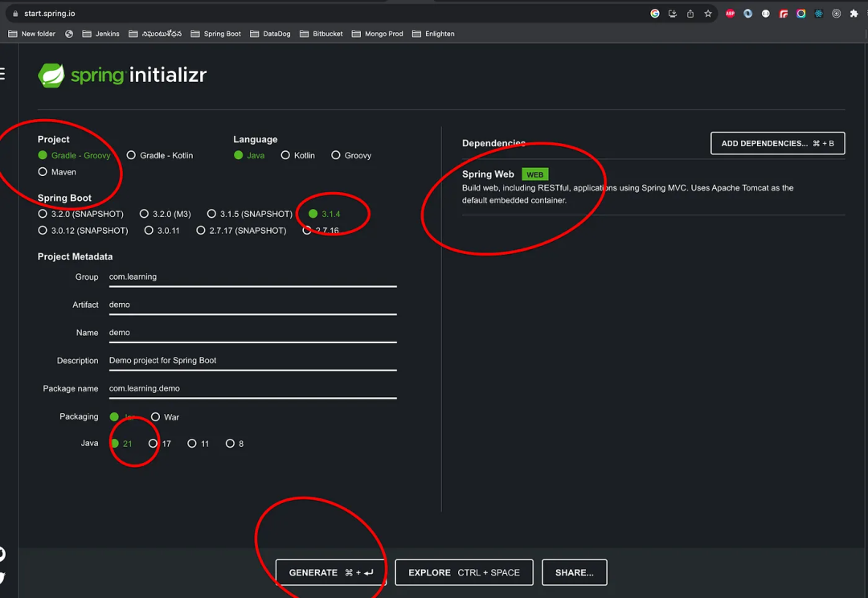Select Maven as the project type

41,171
